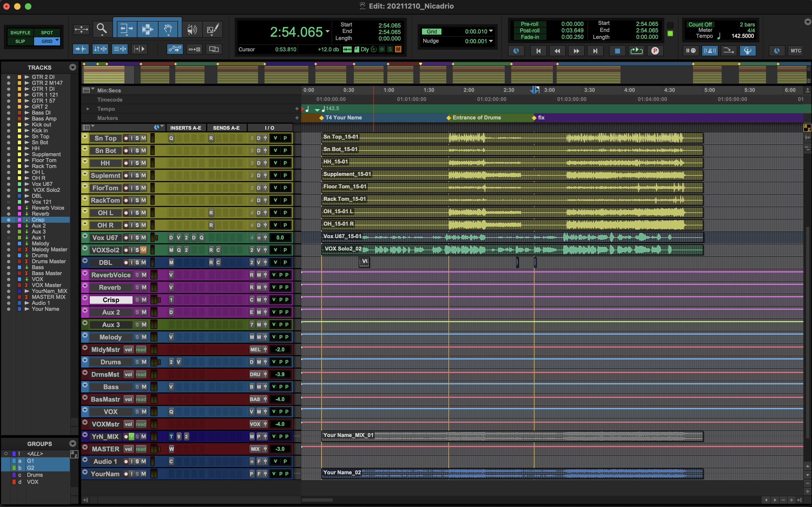
Task: Toggle the metronome click in the transport
Action: pos(710,51)
